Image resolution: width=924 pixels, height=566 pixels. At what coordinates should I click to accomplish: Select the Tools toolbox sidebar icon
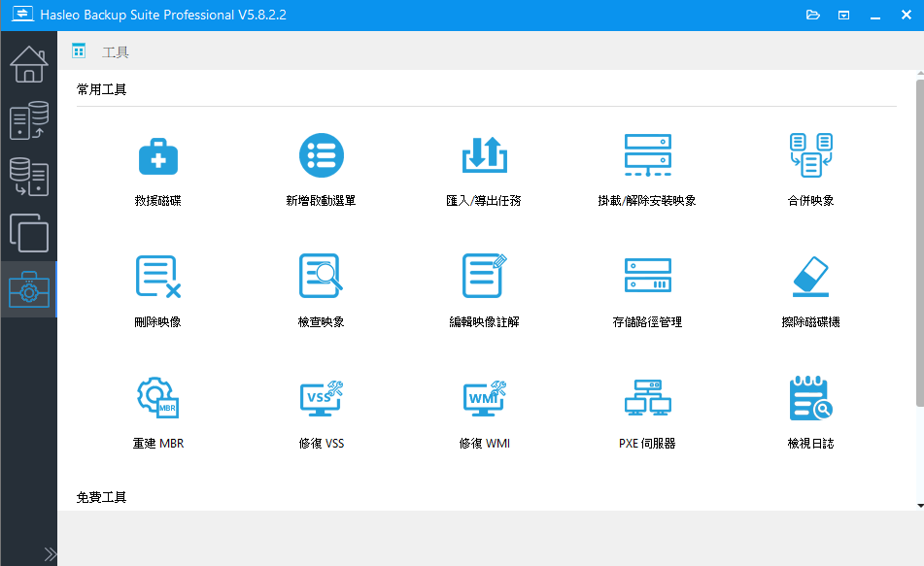point(28,289)
